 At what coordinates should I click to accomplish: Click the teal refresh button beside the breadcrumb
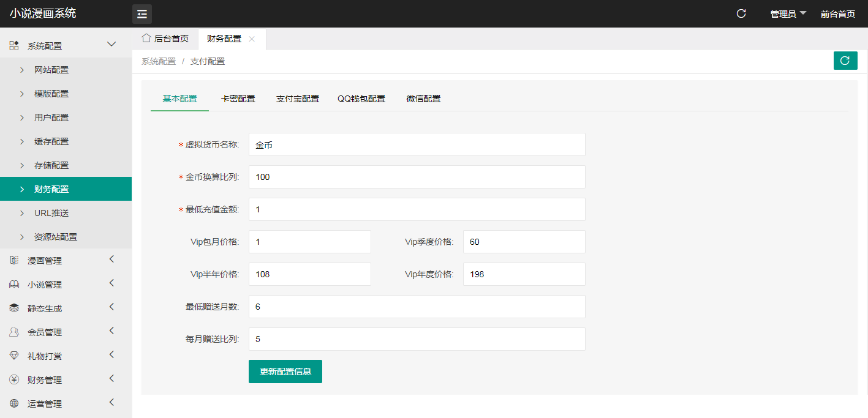[845, 61]
